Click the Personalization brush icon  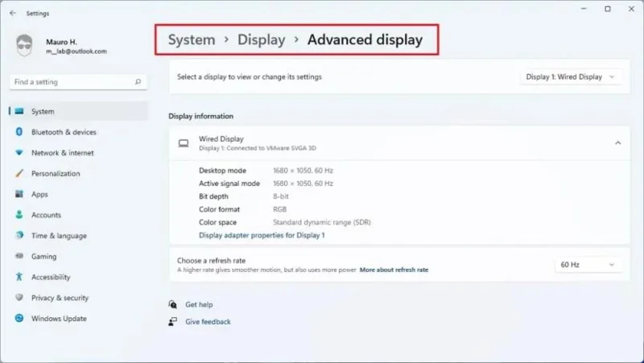click(19, 173)
